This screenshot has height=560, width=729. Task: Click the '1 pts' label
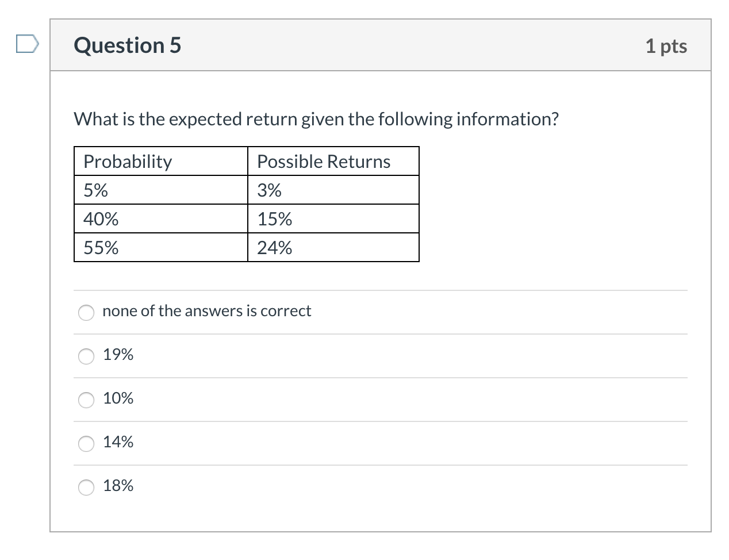click(x=667, y=46)
